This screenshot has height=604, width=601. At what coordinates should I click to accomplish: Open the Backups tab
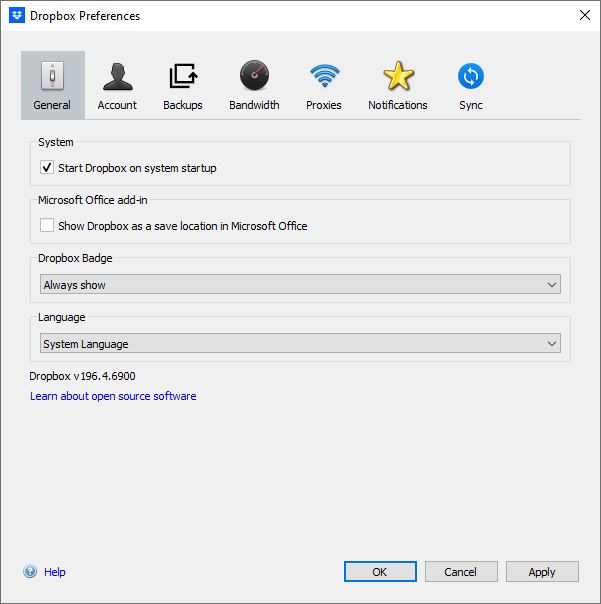click(183, 85)
